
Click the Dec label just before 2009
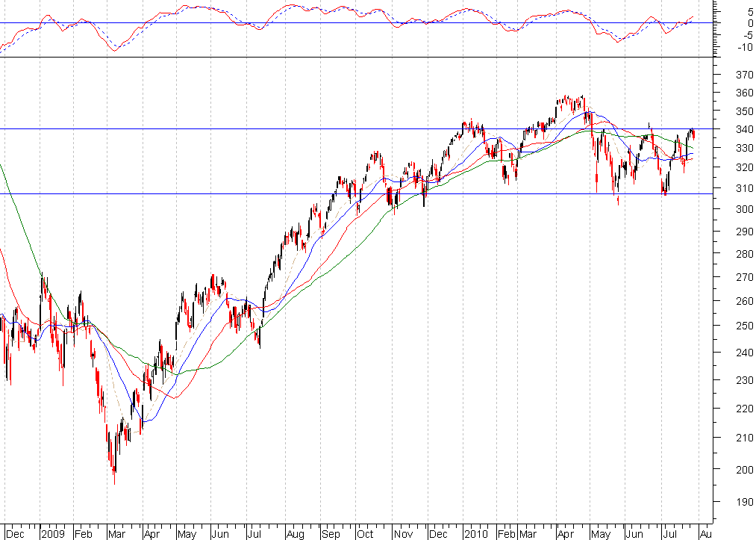(x=15, y=534)
